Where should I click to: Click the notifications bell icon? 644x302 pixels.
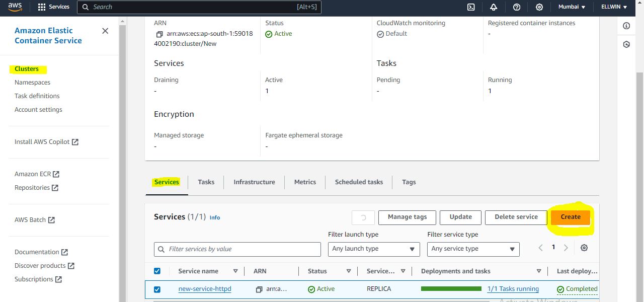click(494, 7)
